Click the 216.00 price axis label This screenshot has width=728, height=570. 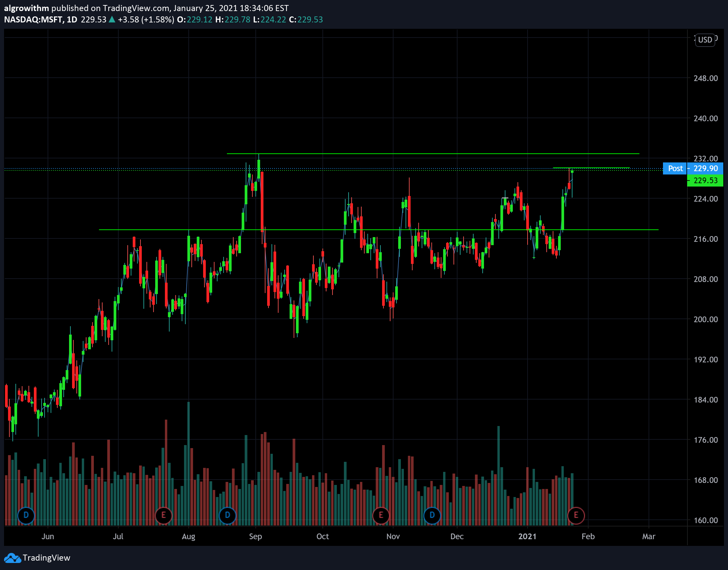[706, 239]
